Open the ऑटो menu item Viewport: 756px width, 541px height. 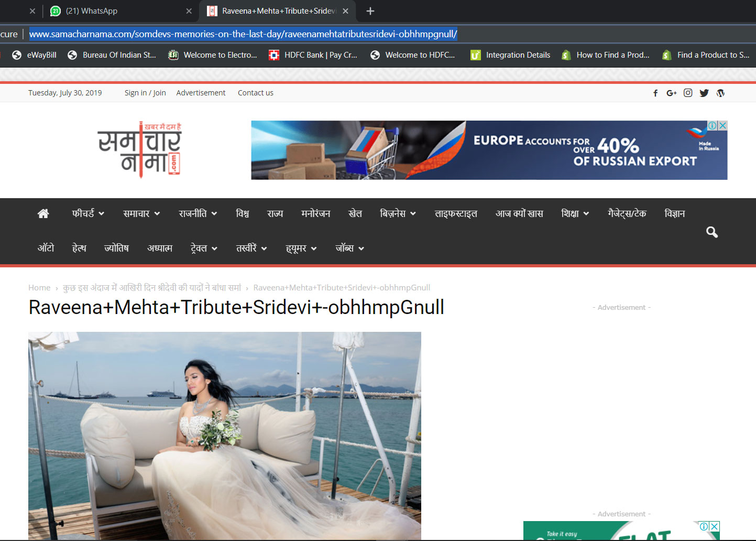click(46, 248)
